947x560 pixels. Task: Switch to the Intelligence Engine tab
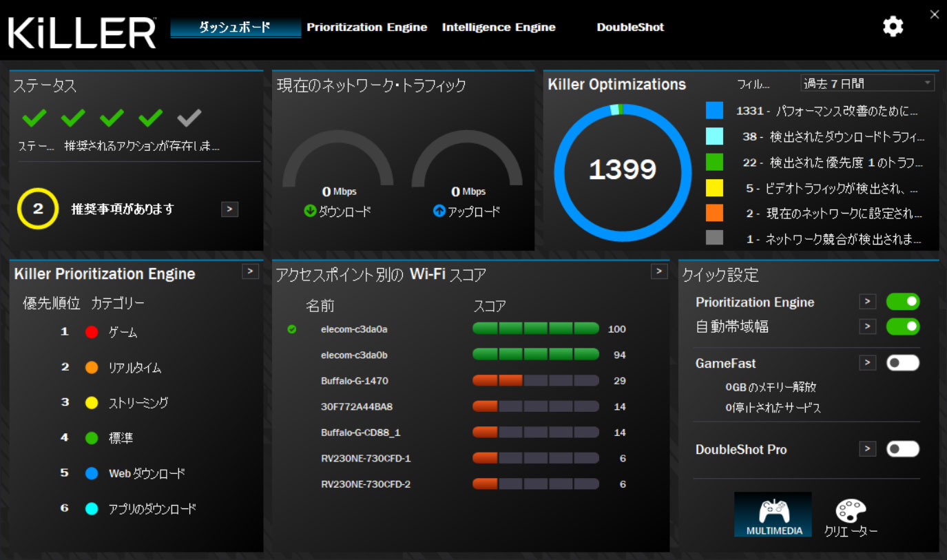[x=499, y=28]
